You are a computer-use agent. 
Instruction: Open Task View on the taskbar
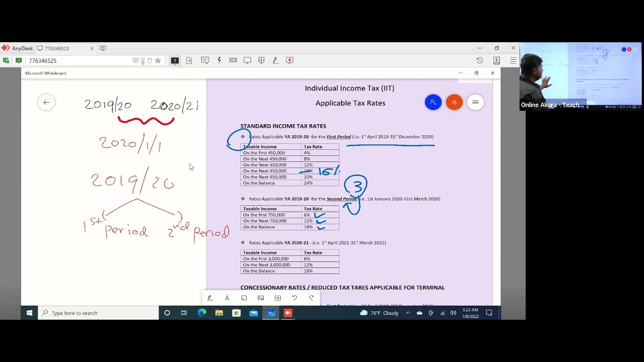coord(184,313)
